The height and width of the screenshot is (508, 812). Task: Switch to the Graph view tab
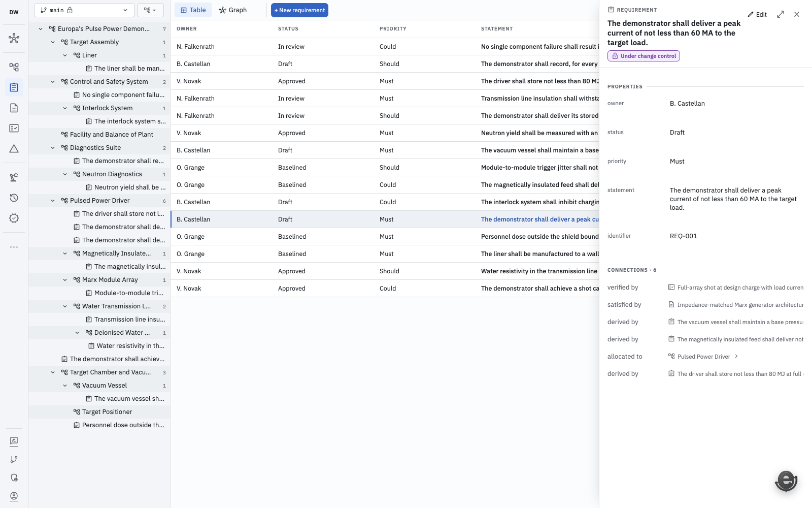[x=233, y=10]
